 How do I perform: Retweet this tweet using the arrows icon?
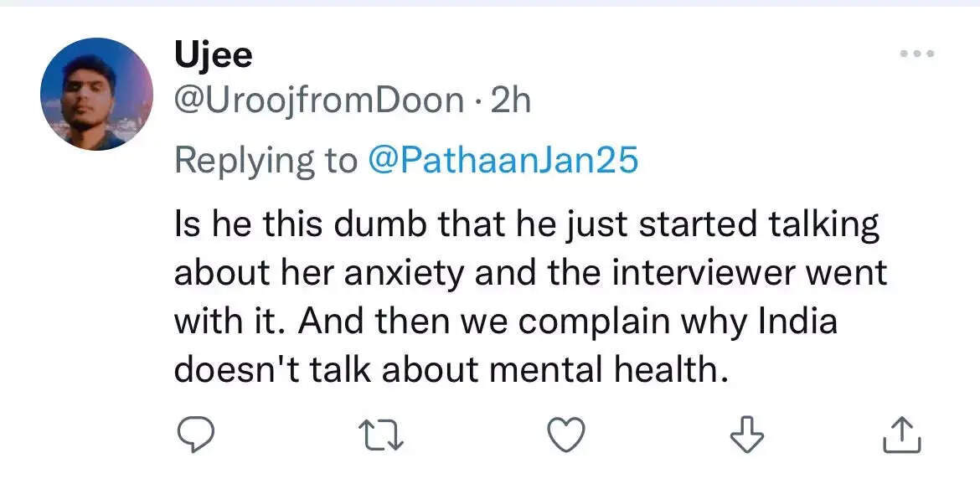point(380,435)
